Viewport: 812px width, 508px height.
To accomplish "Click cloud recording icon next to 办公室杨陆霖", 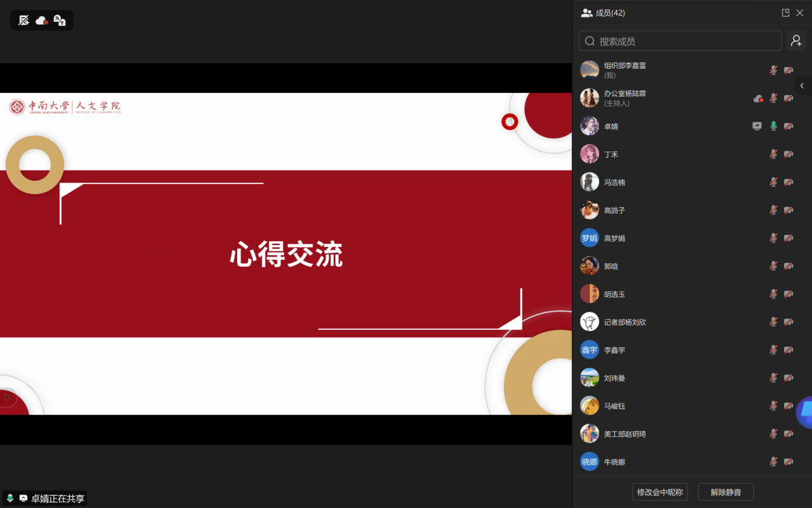I will point(758,98).
